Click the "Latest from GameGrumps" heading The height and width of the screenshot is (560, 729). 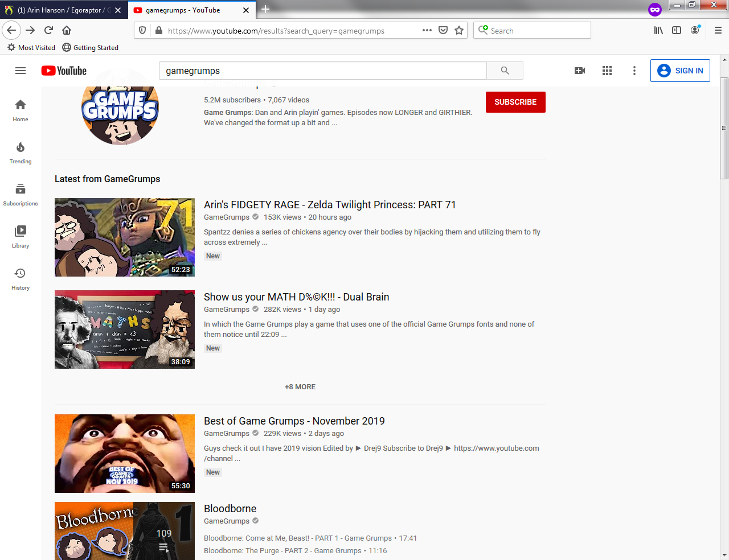point(107,179)
